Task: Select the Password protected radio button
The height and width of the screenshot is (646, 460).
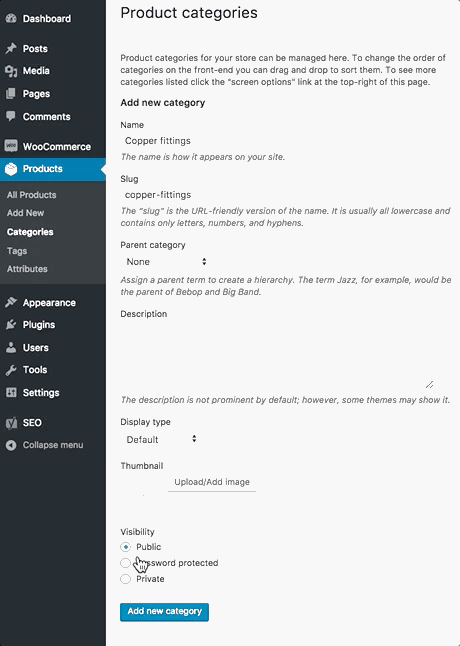Action: pyautogui.click(x=125, y=563)
